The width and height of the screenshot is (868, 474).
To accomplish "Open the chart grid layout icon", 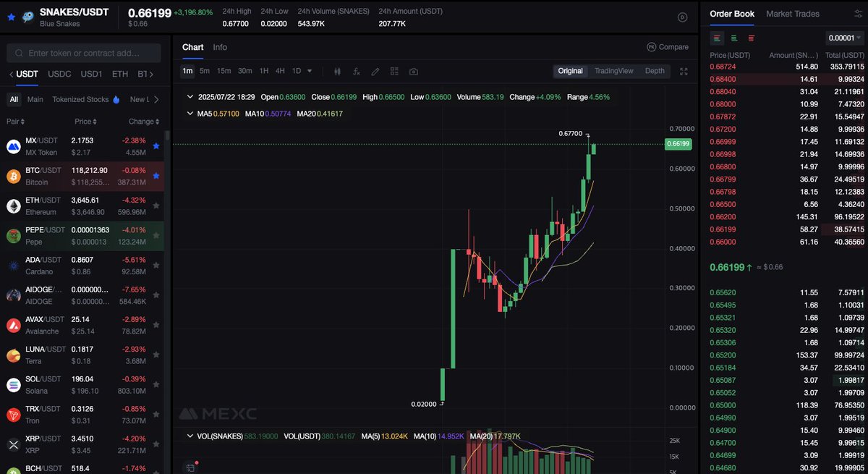I will pos(394,72).
